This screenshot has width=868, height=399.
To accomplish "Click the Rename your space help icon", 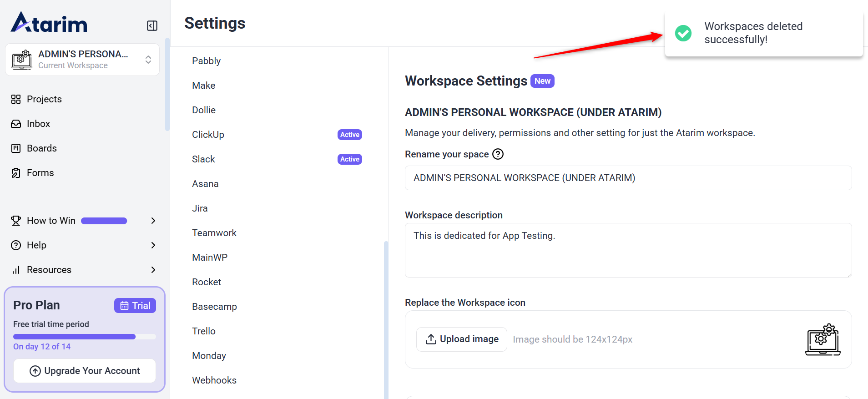I will point(498,154).
